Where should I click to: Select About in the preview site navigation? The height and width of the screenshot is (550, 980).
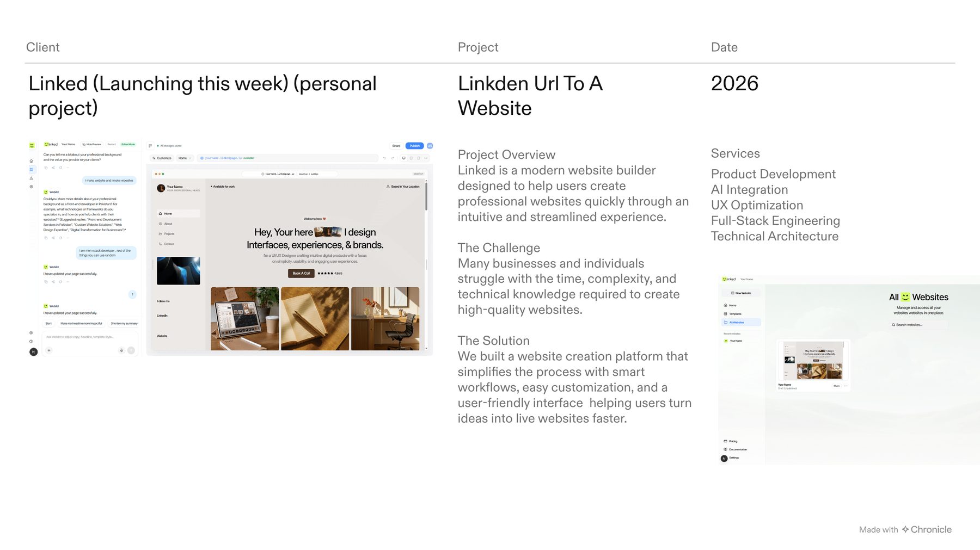[x=166, y=224]
